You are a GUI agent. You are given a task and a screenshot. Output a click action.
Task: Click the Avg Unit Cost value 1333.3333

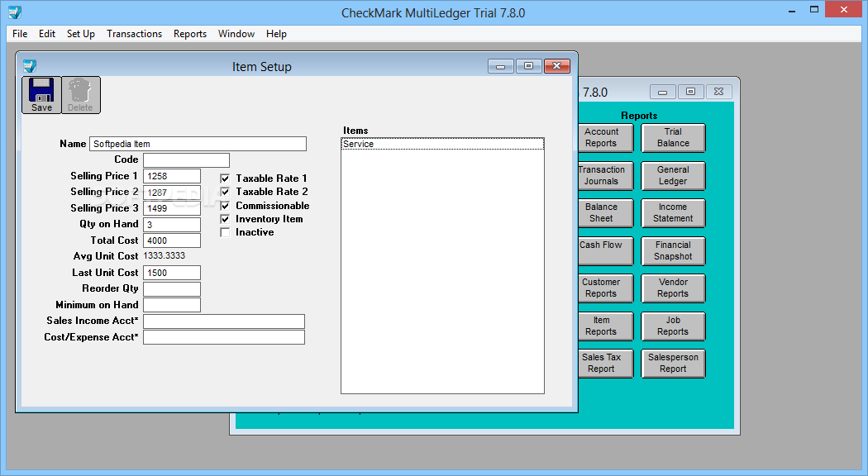tap(165, 255)
